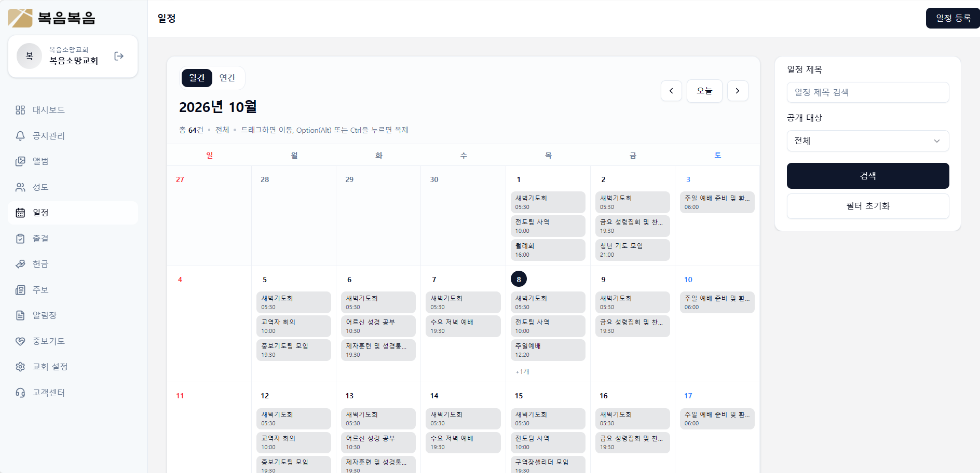This screenshot has height=473, width=980.
Task: Open the +1개 more events link on day 8
Action: click(x=522, y=371)
